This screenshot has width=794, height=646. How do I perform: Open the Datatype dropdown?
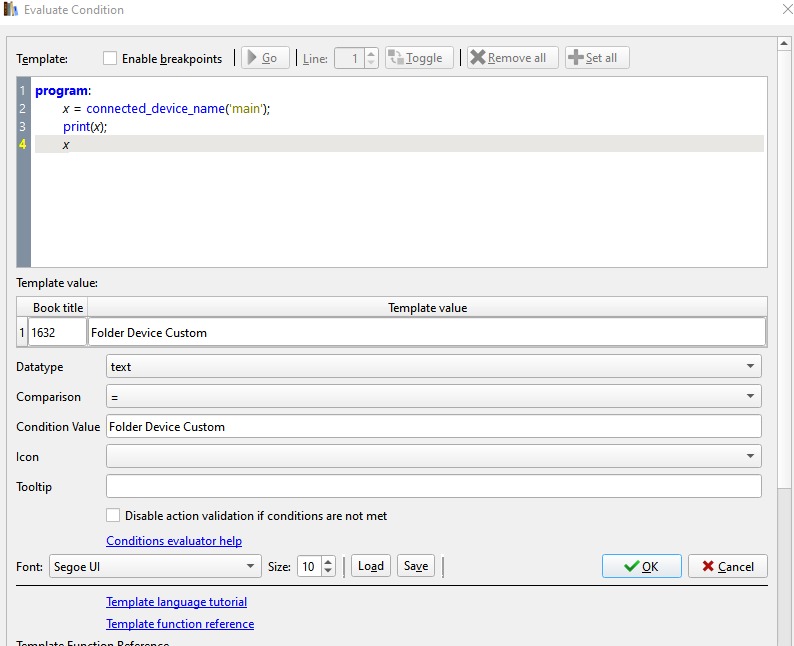click(x=433, y=366)
